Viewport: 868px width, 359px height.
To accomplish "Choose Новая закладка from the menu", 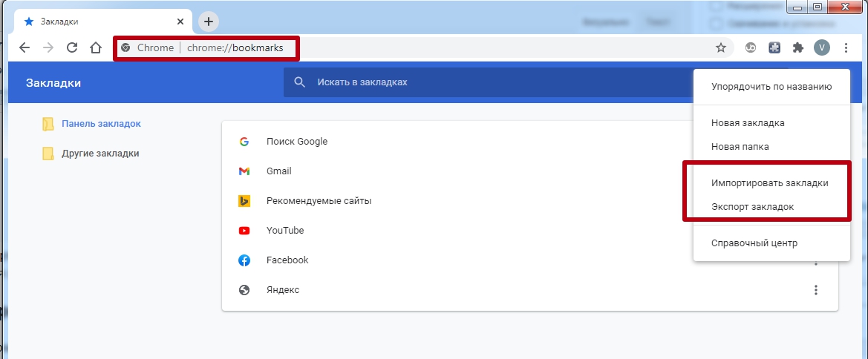I will click(x=748, y=123).
